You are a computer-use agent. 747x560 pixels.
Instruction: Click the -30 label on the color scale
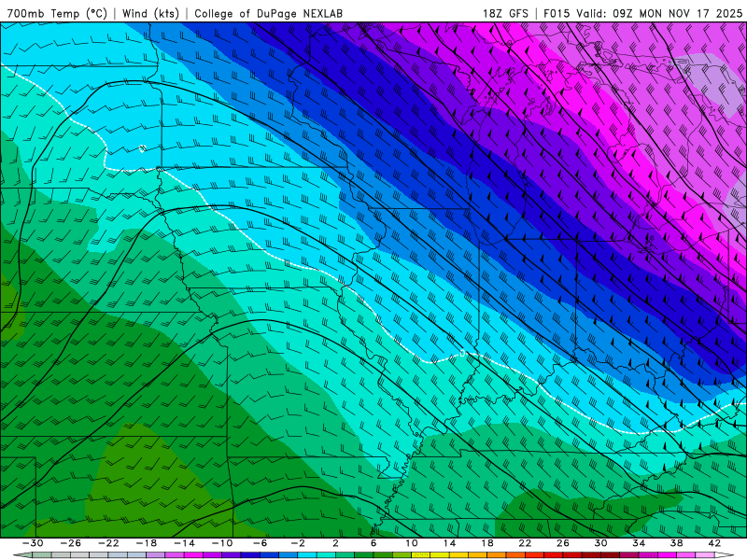(x=33, y=543)
